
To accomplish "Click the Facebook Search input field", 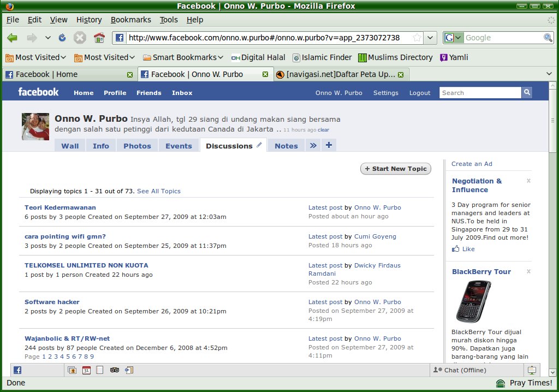I will 480,93.
